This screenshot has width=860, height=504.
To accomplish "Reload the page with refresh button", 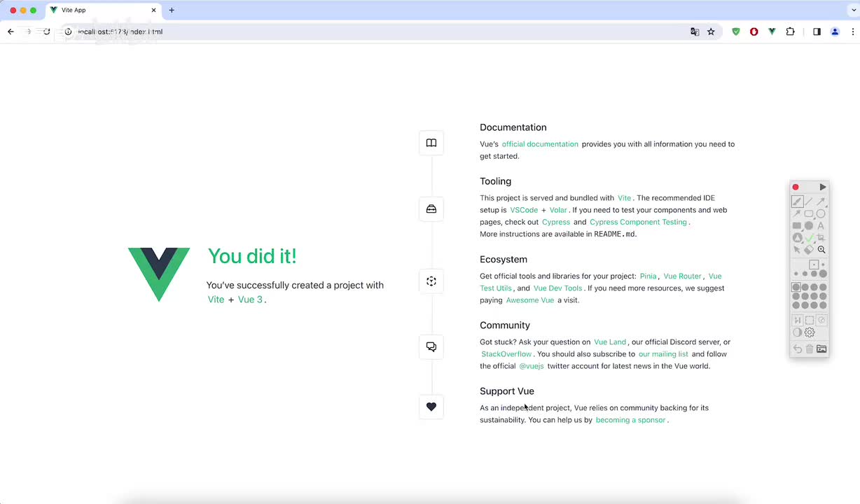I will (46, 31).
